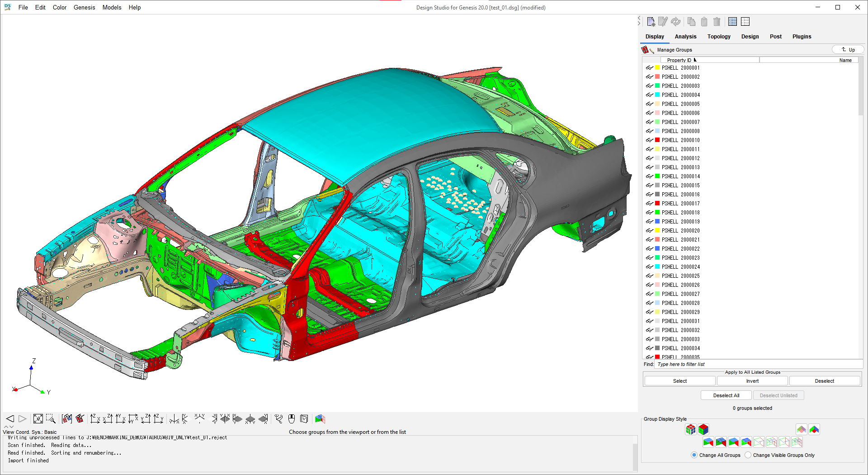Switch to the Topology tab
Screen dimensions: 868x475
pyautogui.click(x=719, y=37)
